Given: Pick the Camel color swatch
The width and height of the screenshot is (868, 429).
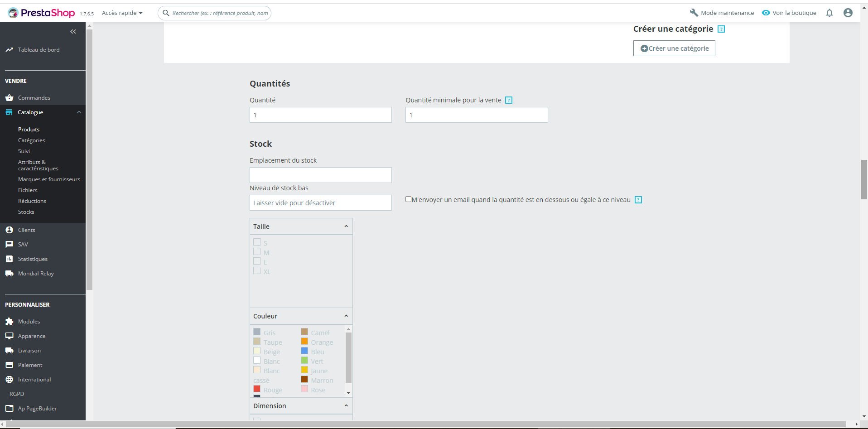Looking at the screenshot, I should (304, 332).
